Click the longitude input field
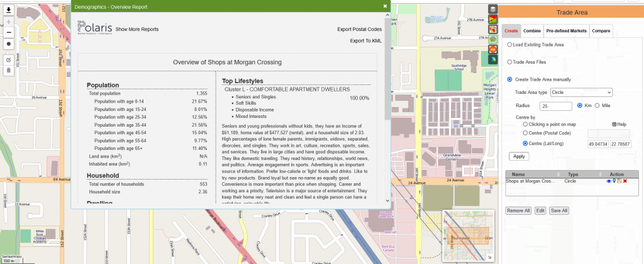This screenshot has width=644, height=264. [x=620, y=144]
